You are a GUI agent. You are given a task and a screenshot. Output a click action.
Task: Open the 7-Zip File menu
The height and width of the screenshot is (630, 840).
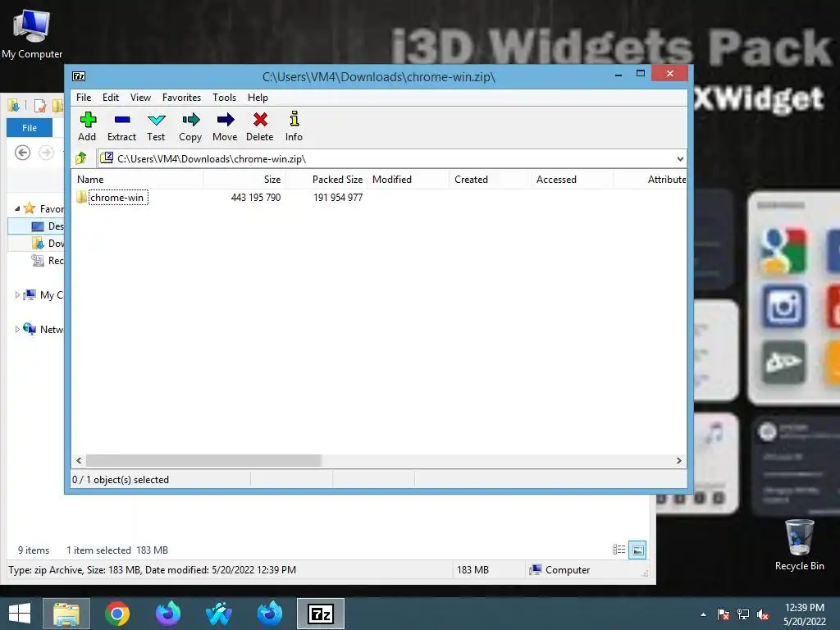(84, 98)
